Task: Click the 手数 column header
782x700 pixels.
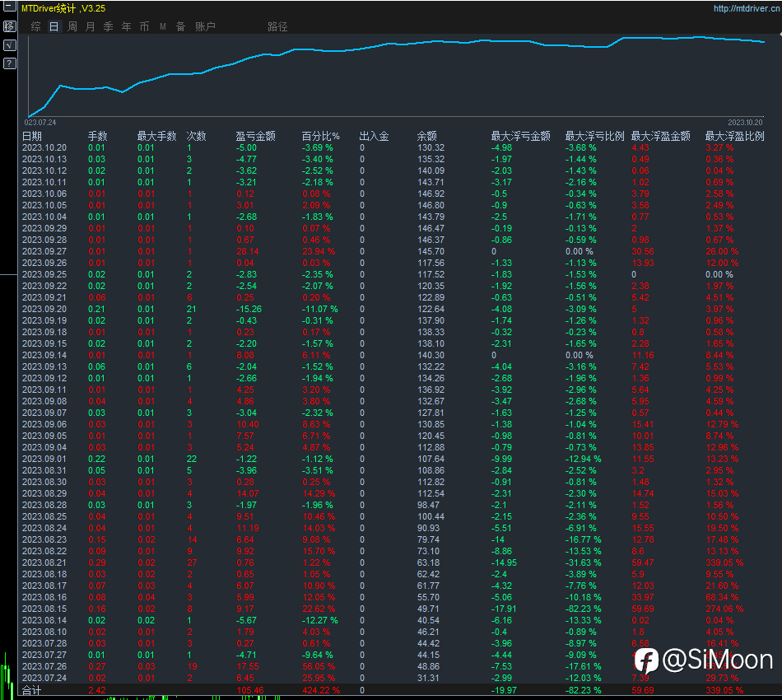Action: click(97, 136)
